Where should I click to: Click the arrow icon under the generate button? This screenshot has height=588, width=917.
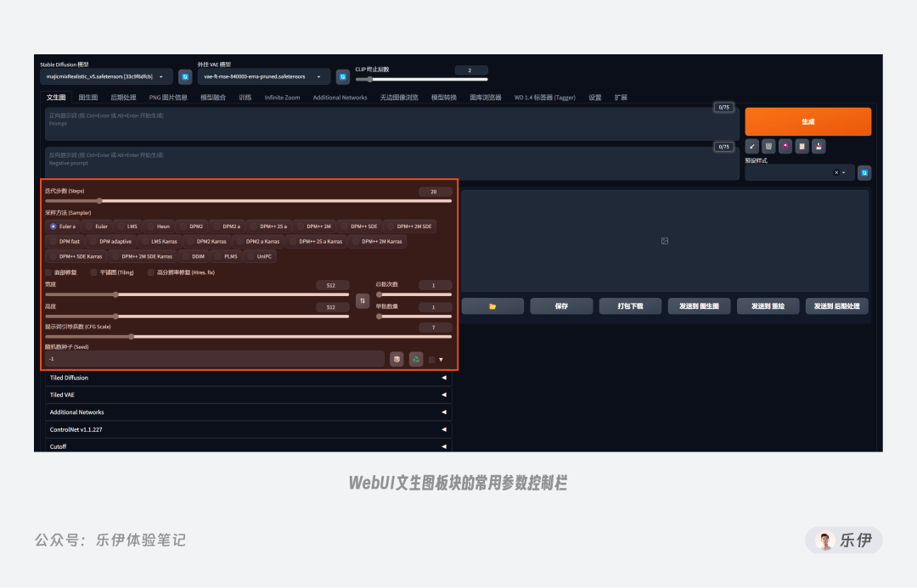(752, 146)
